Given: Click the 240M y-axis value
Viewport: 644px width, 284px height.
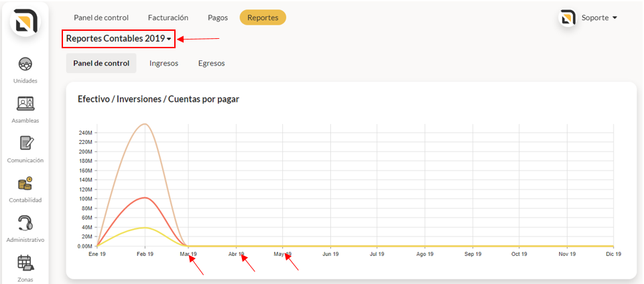Looking at the screenshot, I should (x=84, y=133).
